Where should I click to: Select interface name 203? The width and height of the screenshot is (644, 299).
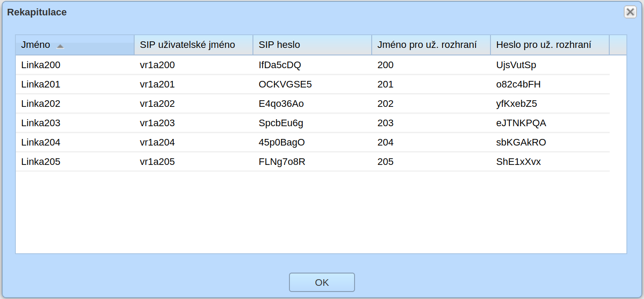386,123
